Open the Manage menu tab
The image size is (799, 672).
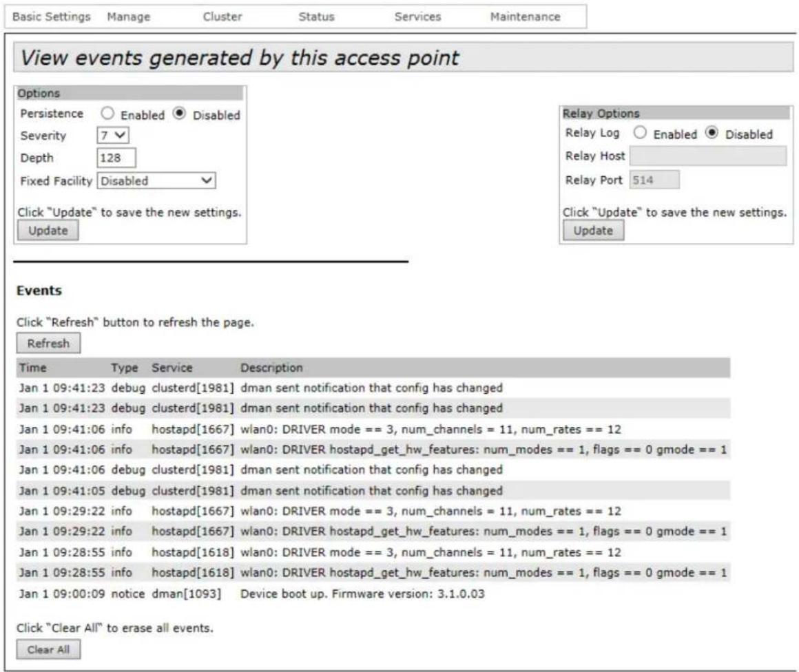point(128,17)
